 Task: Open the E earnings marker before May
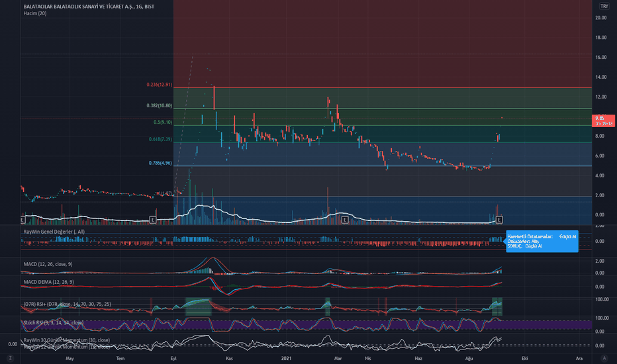(23, 220)
